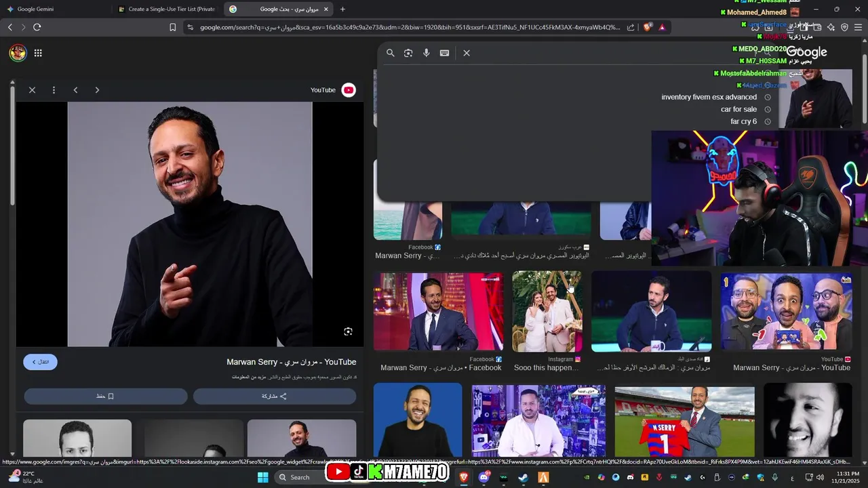Open the on-screen keyboard input tool
Image resolution: width=868 pixels, height=488 pixels.
pyautogui.click(x=445, y=53)
